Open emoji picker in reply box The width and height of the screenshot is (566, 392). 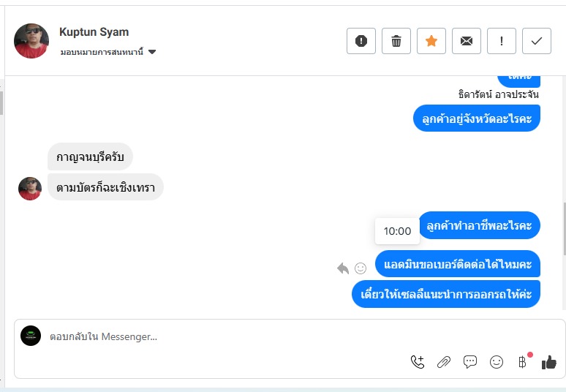point(497,361)
